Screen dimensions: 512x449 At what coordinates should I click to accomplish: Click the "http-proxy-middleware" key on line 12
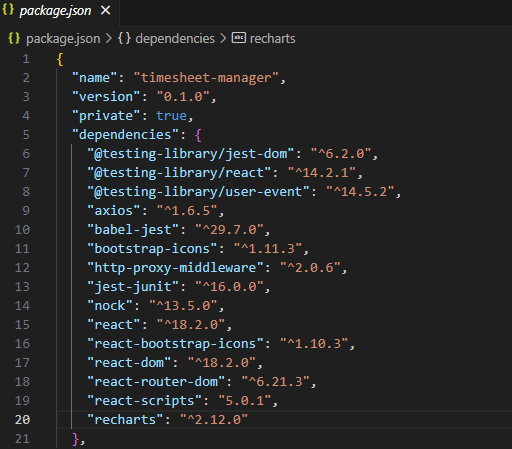click(175, 268)
